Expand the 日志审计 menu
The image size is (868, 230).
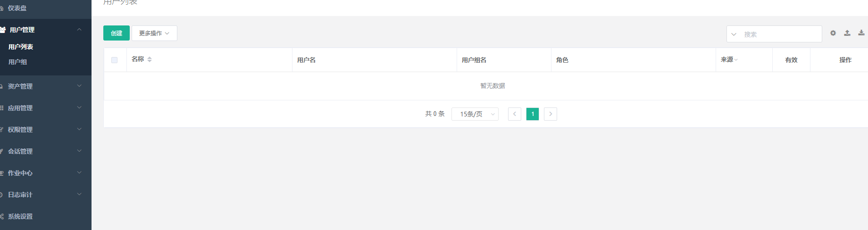pos(79,194)
